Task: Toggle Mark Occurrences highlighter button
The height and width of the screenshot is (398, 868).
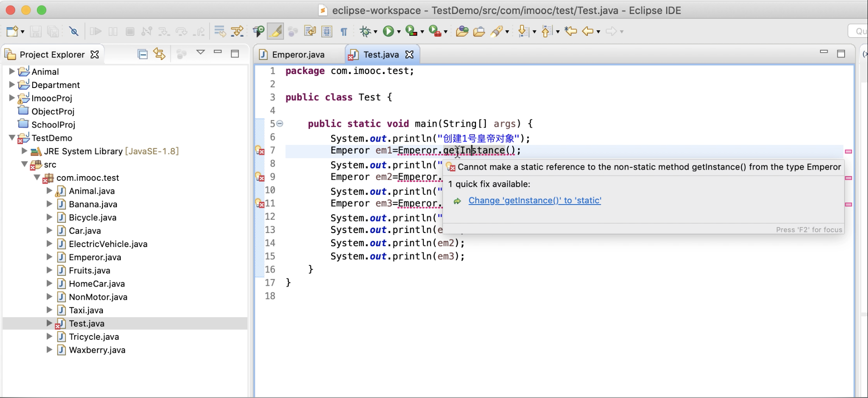Action: pos(275,31)
